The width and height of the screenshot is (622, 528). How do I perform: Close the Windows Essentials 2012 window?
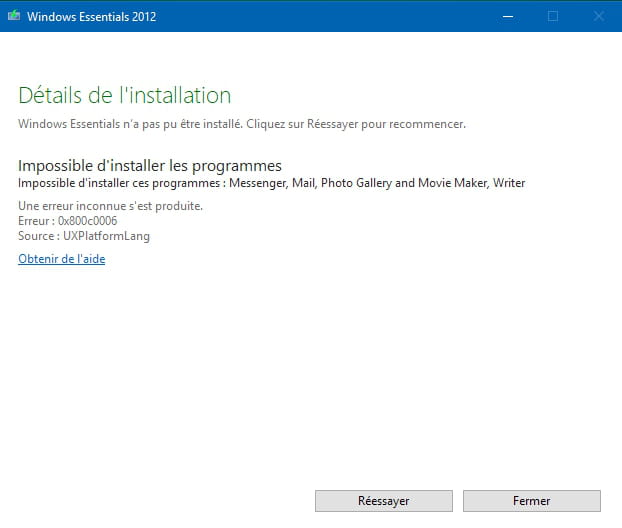[599, 16]
